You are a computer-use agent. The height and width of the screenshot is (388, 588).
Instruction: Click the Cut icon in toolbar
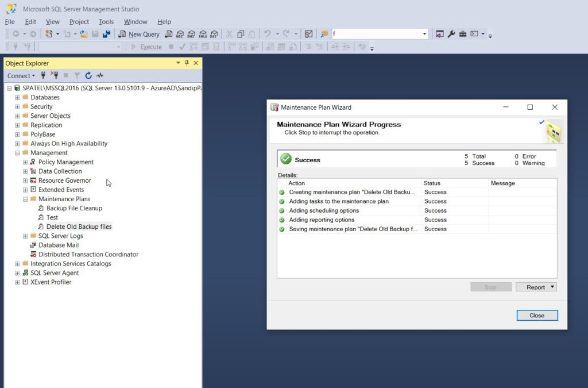229,34
